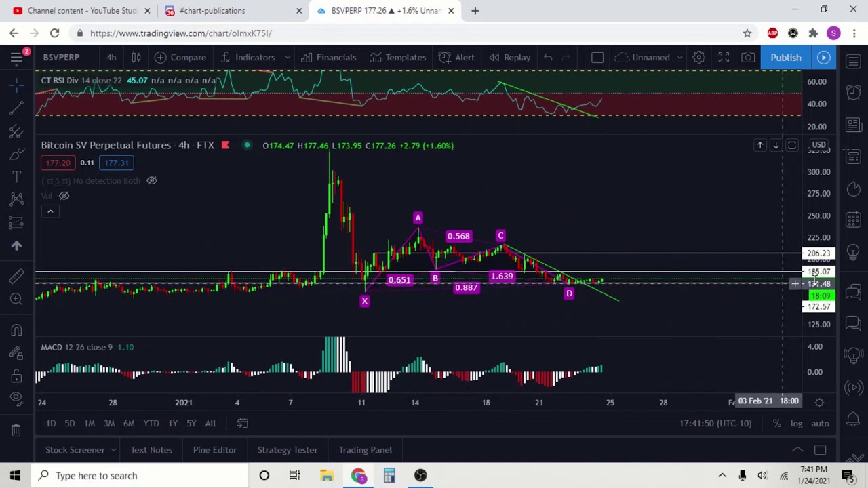
Task: Toggle the auto scale option
Action: pos(820,424)
